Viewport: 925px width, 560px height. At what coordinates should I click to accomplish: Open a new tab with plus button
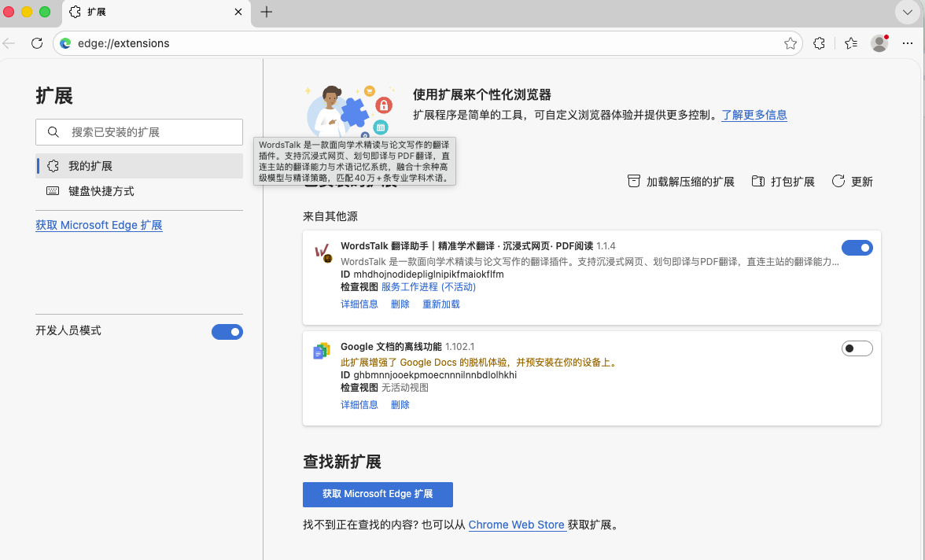(x=267, y=12)
